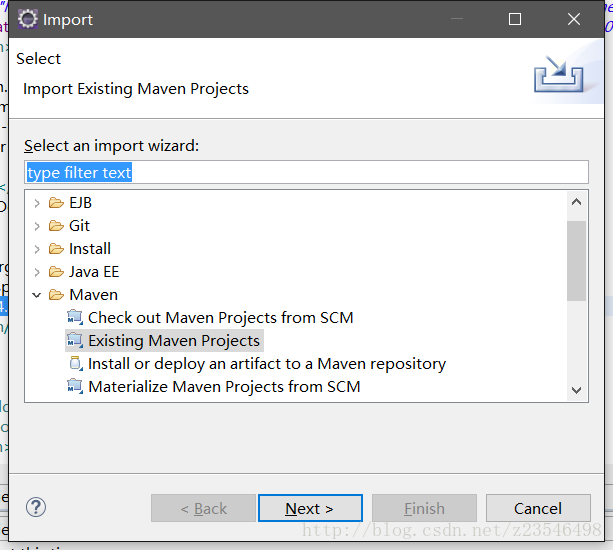Click the Java EE folder icon
The height and width of the screenshot is (550, 613).
pos(56,272)
